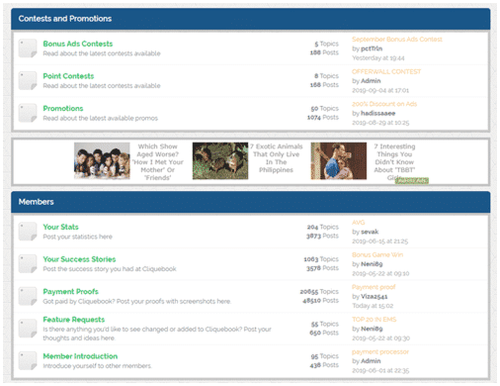Viewport: 500px width, 386px height.
Task: Open the 'Which Show Aged Worse?' ad text
Action: [158, 162]
